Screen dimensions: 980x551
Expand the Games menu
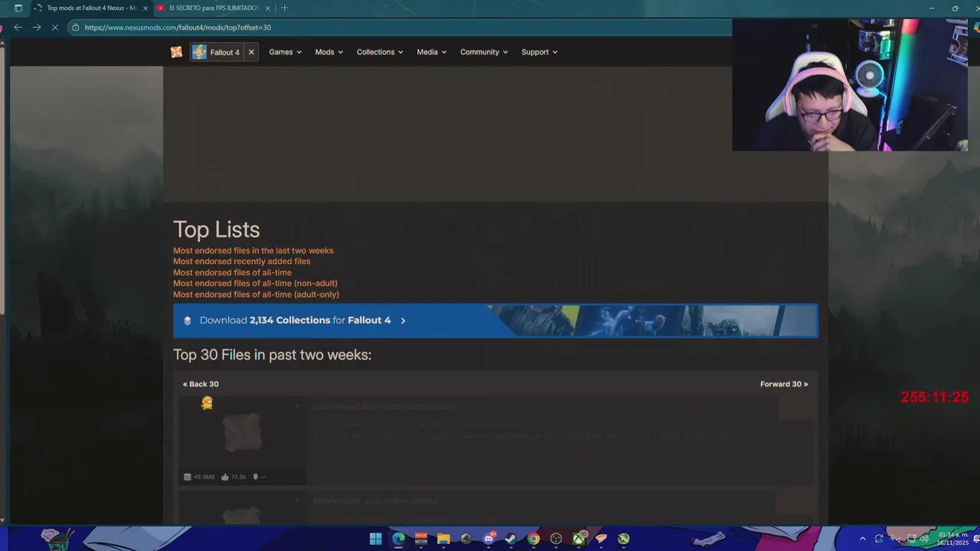(285, 52)
